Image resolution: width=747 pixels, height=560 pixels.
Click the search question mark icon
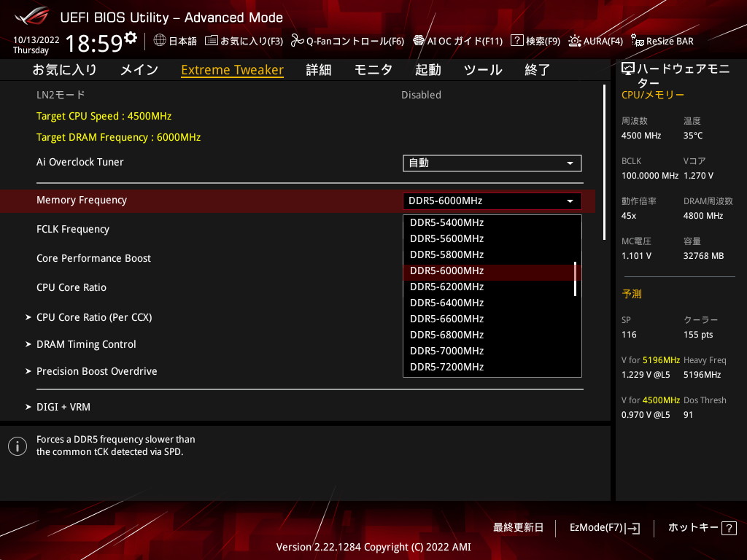[517, 41]
